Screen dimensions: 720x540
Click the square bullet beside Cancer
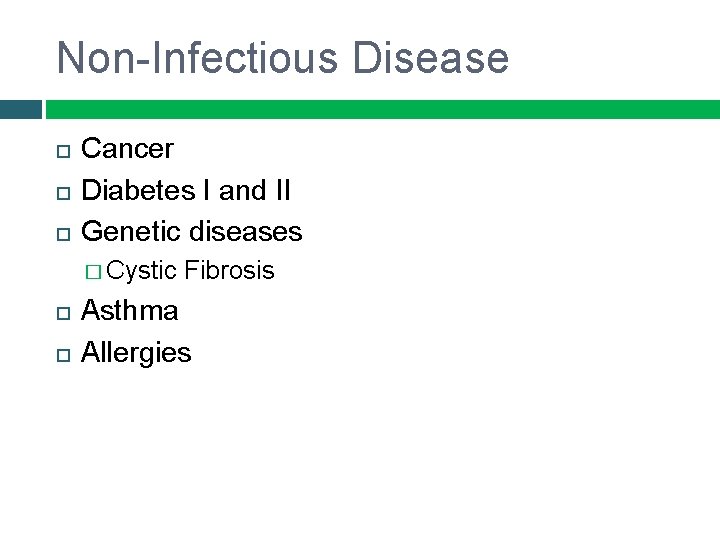pyautogui.click(x=62, y=151)
